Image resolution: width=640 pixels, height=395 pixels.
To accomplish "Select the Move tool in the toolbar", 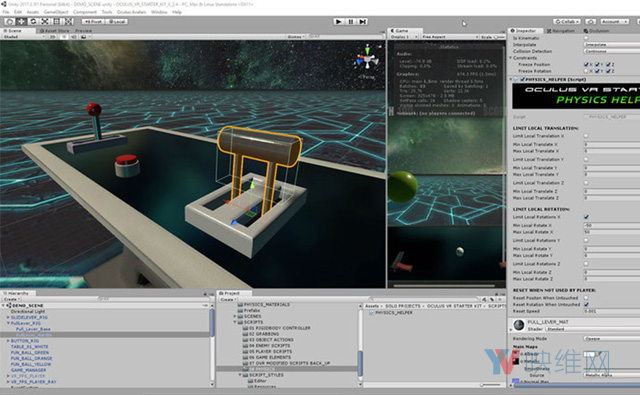I will click(x=21, y=21).
